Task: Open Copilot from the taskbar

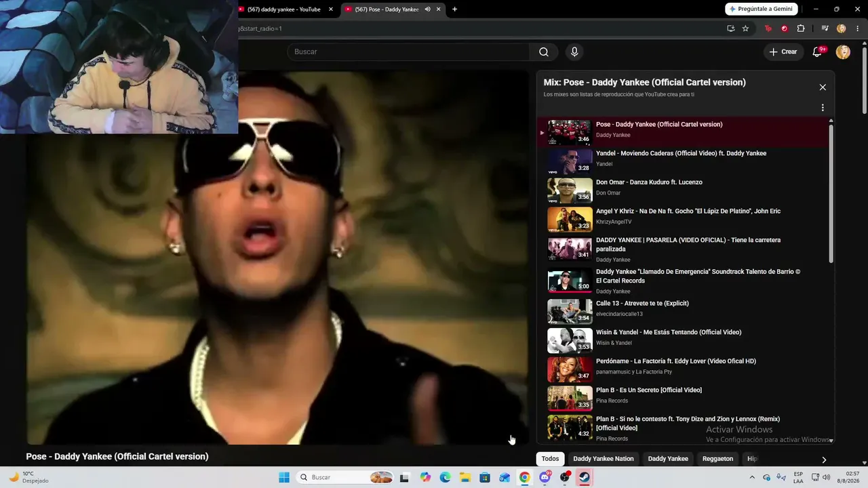Action: point(425,477)
